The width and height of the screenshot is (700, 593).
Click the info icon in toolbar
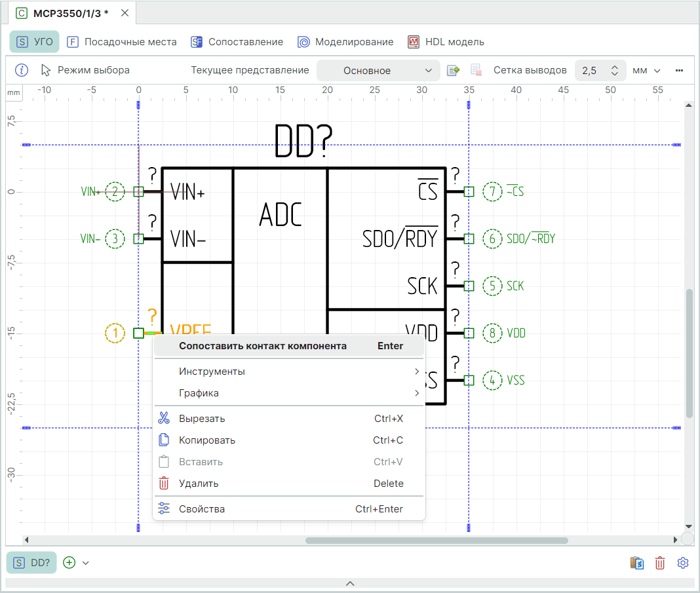click(x=22, y=70)
